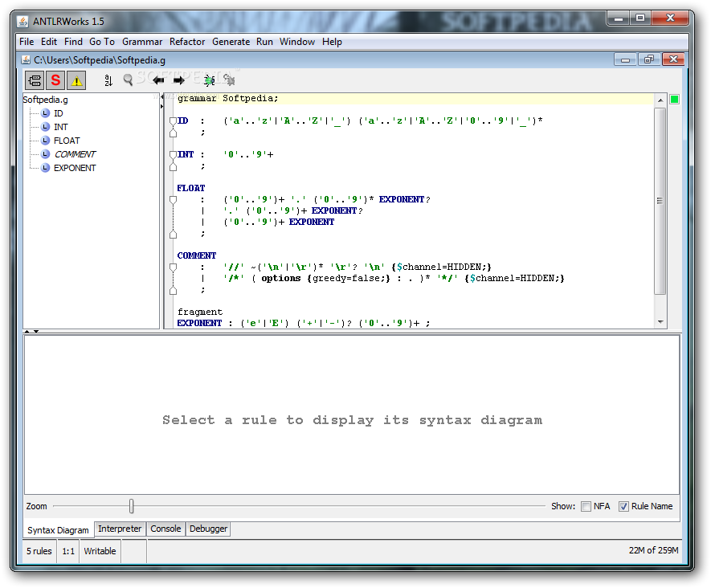The height and width of the screenshot is (588, 711).
Task: Click the lexer icon beside COMMENT rule
Action: tap(45, 153)
